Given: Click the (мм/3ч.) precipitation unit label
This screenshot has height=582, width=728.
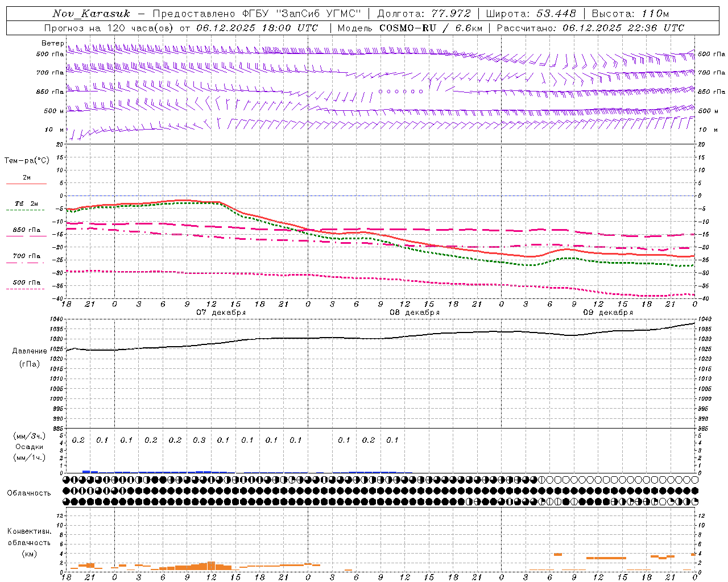Looking at the screenshot, I should (30, 436).
